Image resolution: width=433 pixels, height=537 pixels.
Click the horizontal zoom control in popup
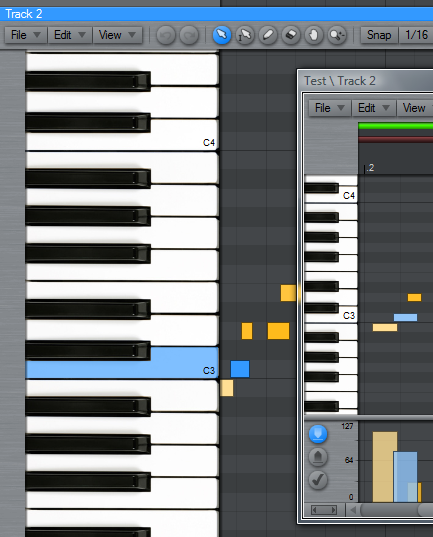click(x=324, y=510)
